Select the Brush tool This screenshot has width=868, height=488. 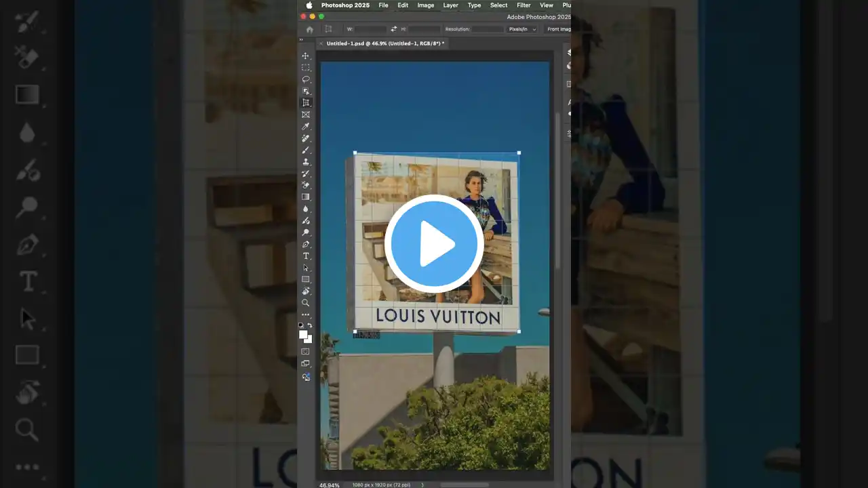point(306,150)
